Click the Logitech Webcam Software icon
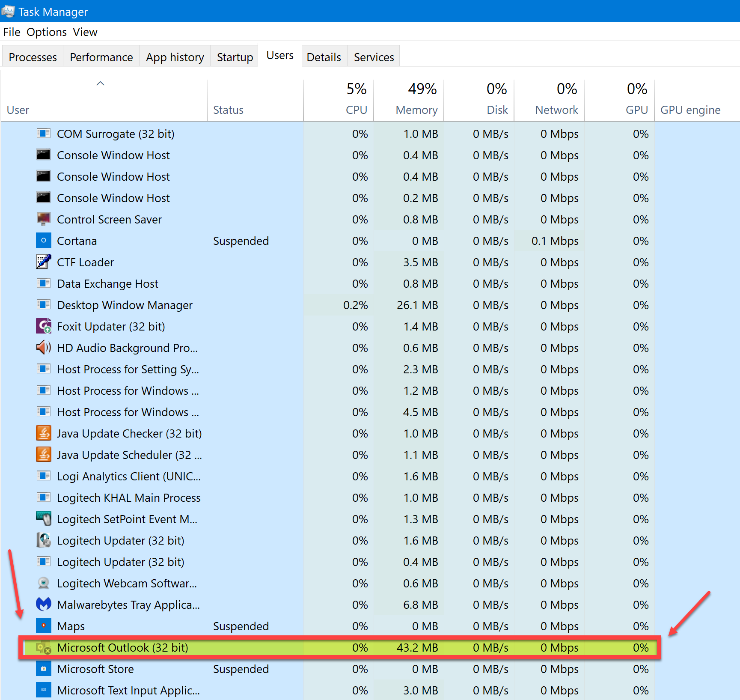This screenshot has height=700, width=740. (x=44, y=583)
